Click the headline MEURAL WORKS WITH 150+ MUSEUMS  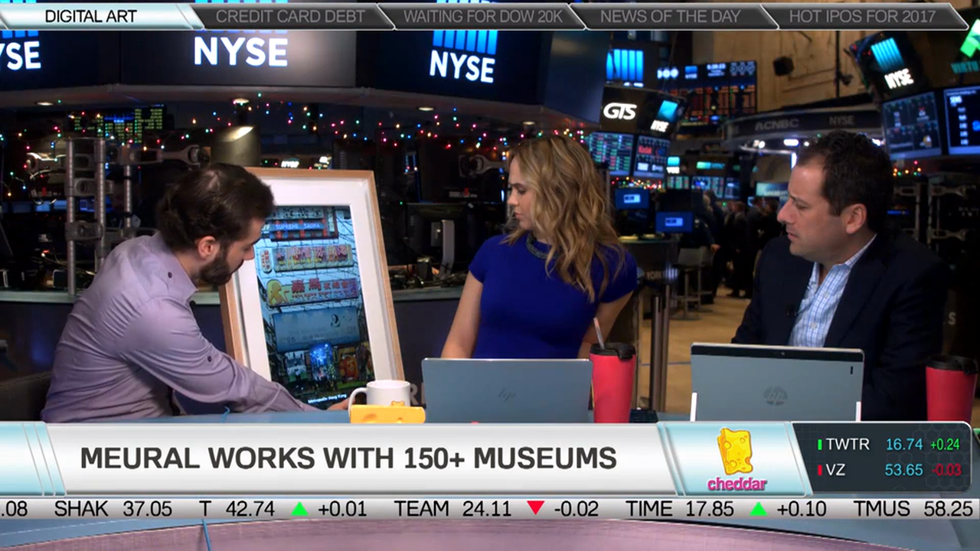348,458
